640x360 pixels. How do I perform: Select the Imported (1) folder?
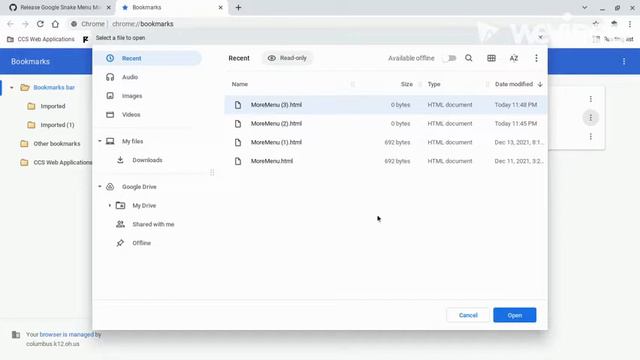point(57,125)
